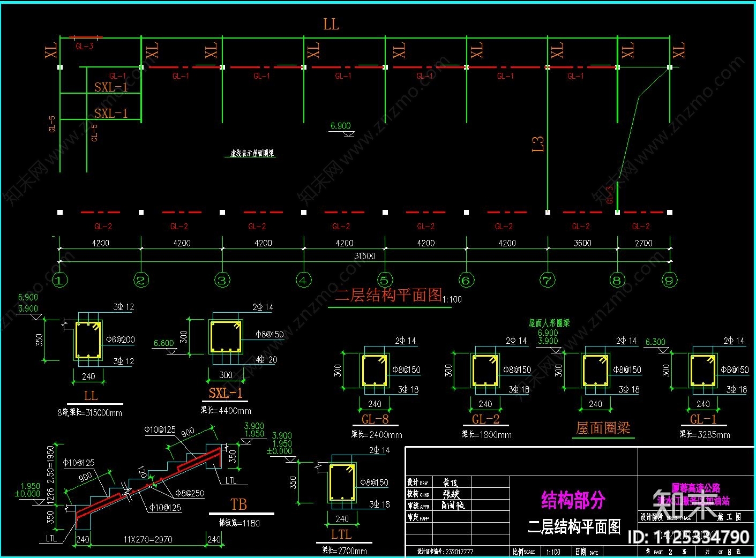Click the LL label at top of plan
The image size is (756, 558).
[331, 24]
